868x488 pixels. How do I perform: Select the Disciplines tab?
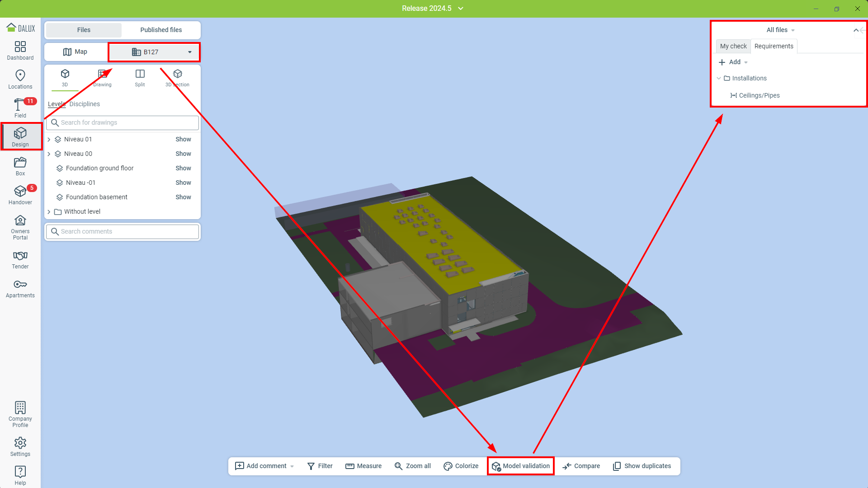point(85,104)
